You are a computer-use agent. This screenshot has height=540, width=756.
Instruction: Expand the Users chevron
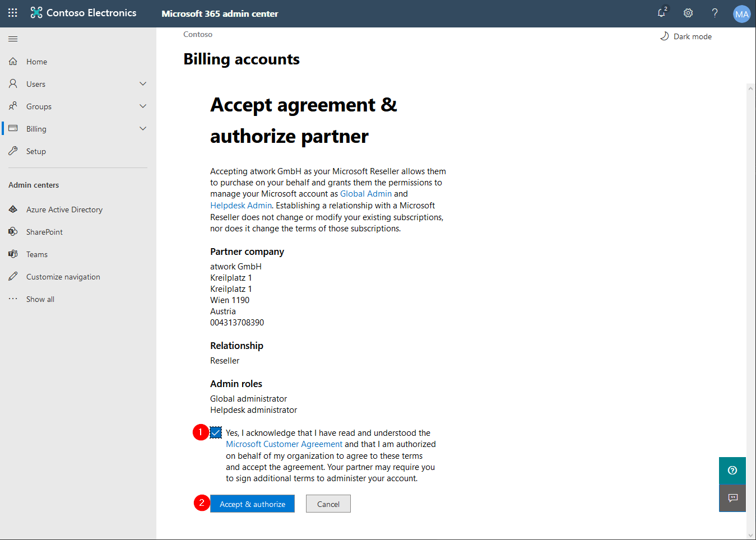(143, 83)
